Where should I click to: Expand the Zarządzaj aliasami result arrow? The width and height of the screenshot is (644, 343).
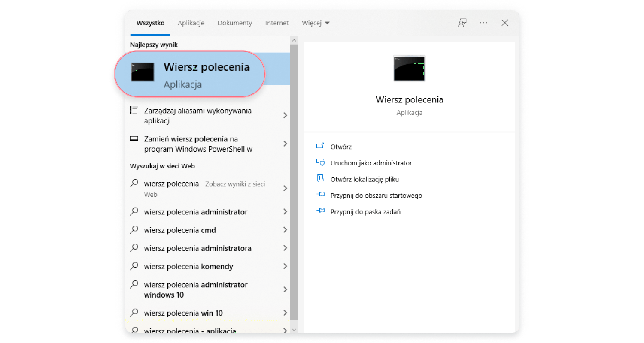[x=285, y=115]
